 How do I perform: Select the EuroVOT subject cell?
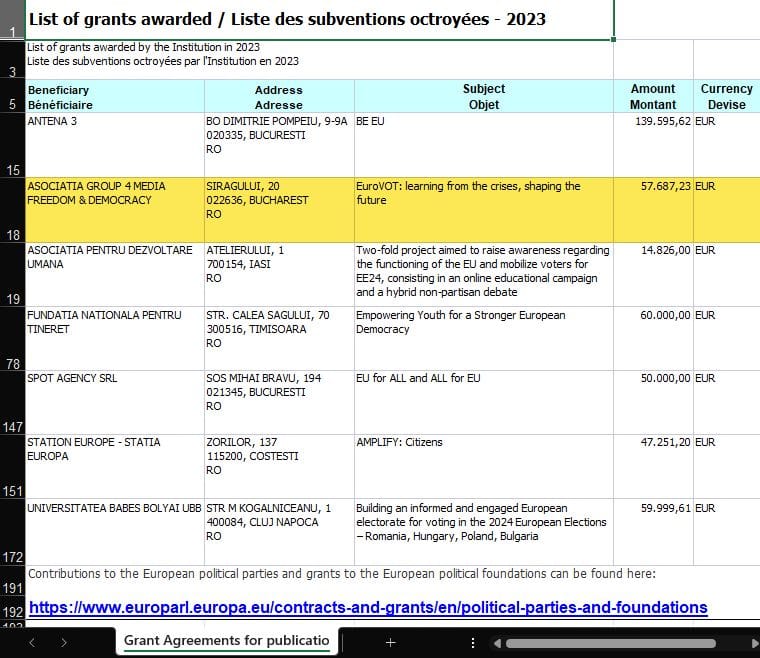coord(484,210)
